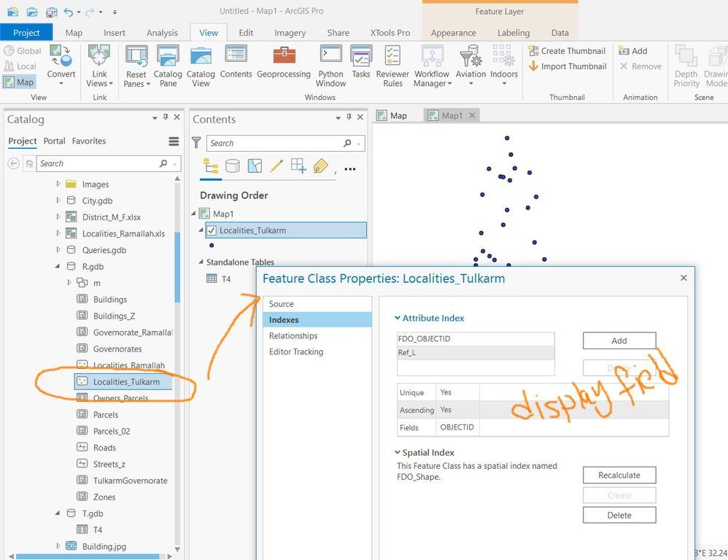The height and width of the screenshot is (560, 728).
Task: Select List By Labeling tag icon
Action: [320, 166]
